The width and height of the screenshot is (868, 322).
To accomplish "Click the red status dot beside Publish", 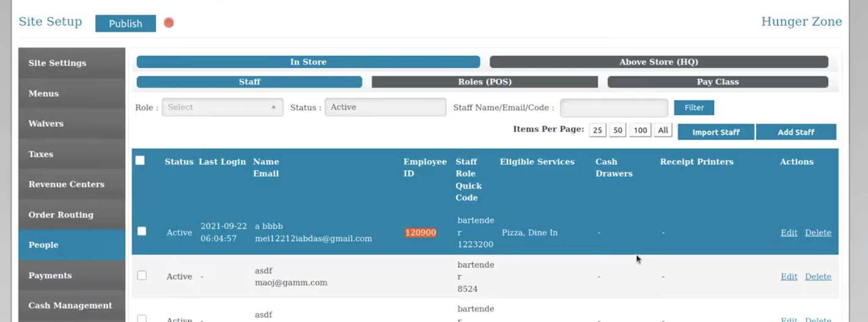I will [169, 23].
